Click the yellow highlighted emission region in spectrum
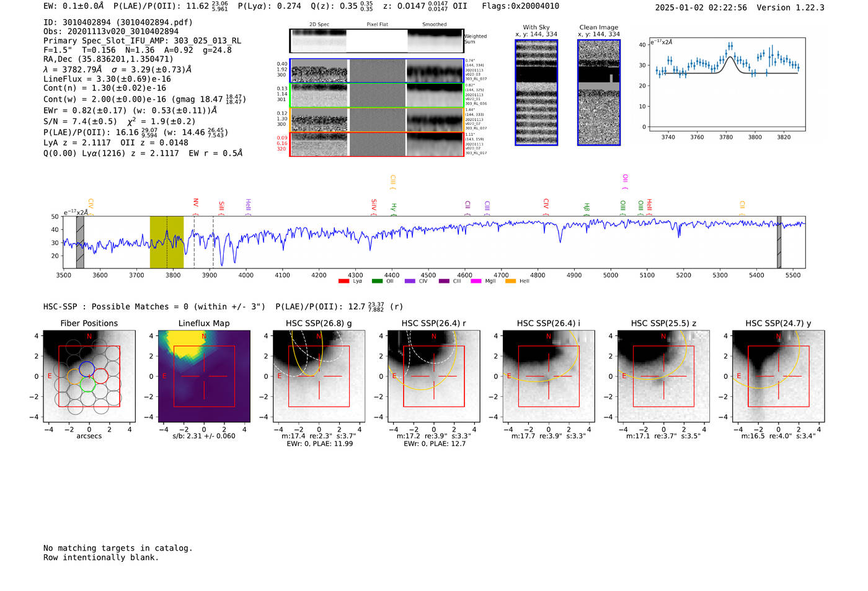Image resolution: width=868 pixels, height=591 pixels. (x=167, y=242)
